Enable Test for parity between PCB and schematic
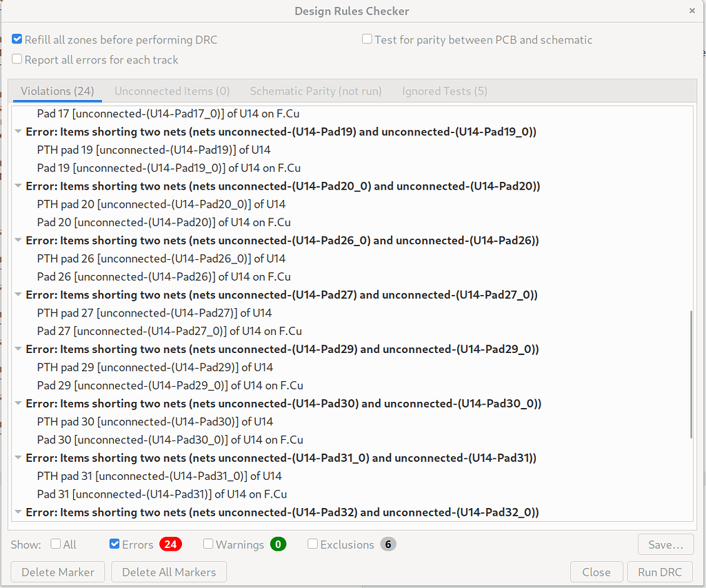 [x=367, y=40]
